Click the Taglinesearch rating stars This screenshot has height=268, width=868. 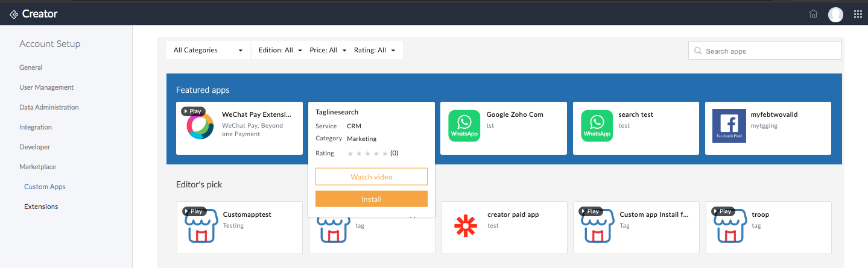click(368, 154)
